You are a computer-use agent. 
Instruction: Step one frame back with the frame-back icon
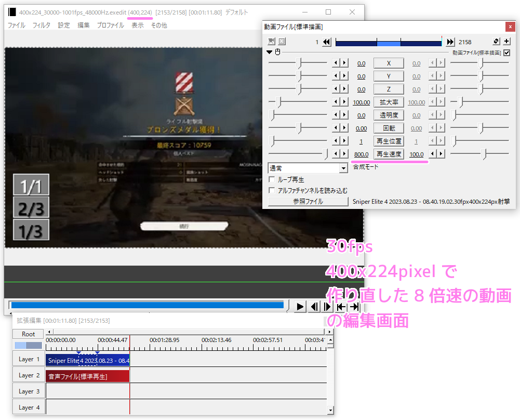[x=314, y=307]
